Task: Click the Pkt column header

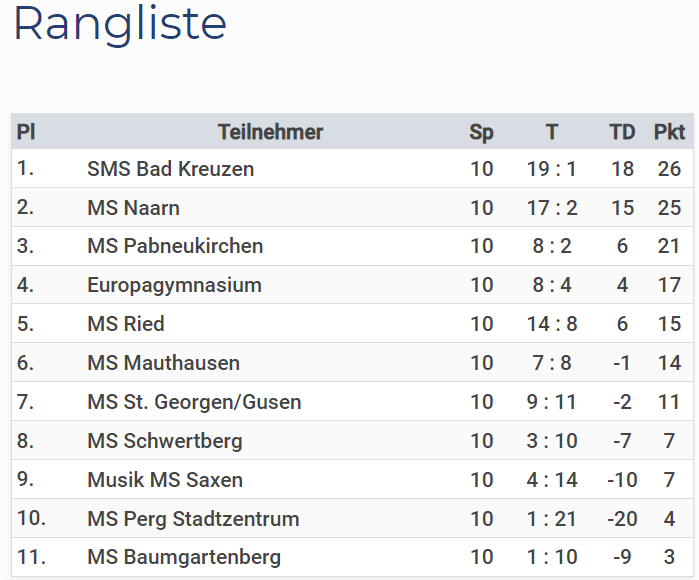Action: tap(669, 132)
